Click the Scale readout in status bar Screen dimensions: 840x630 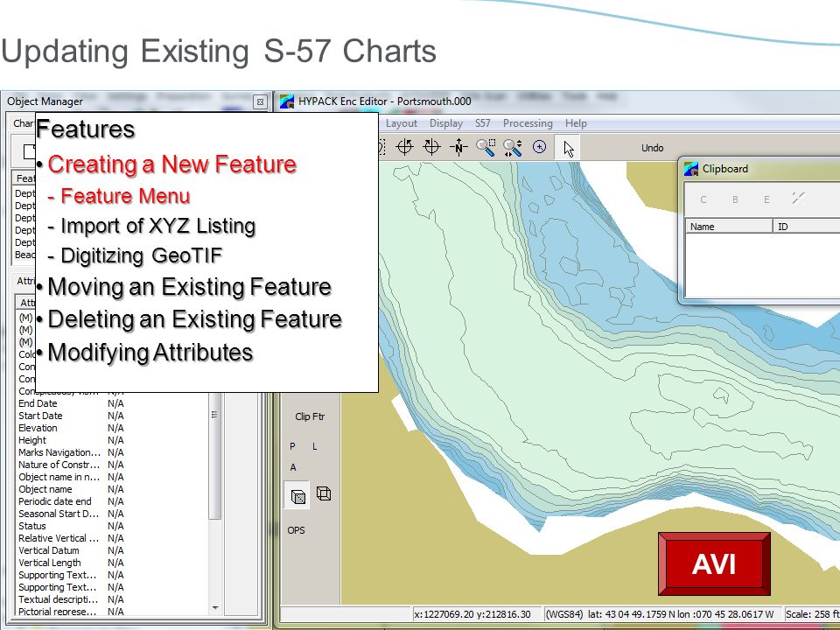(812, 614)
